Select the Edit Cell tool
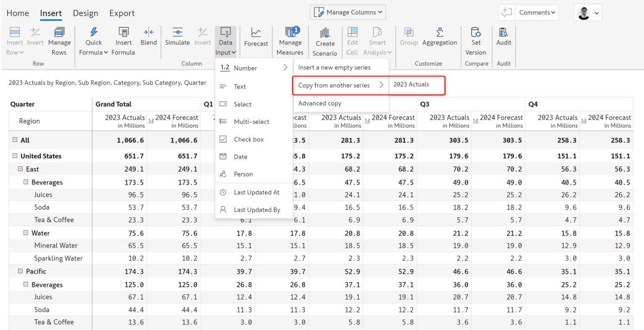The width and height of the screenshot is (644, 330). coord(352,40)
